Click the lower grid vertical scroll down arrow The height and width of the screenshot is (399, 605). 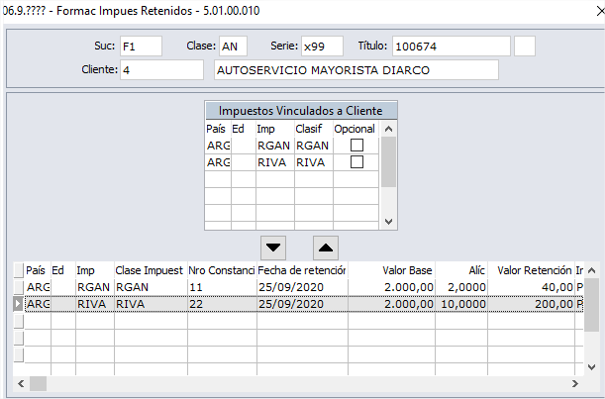(591, 367)
